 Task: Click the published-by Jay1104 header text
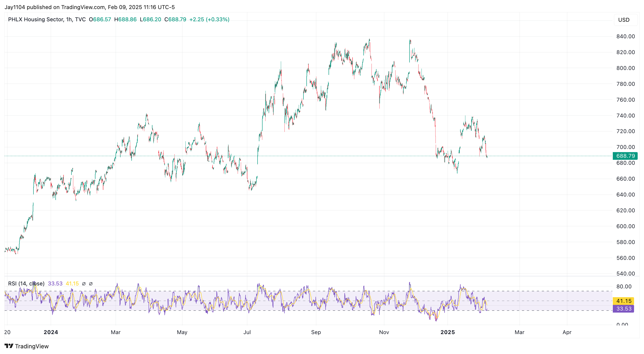tap(90, 7)
